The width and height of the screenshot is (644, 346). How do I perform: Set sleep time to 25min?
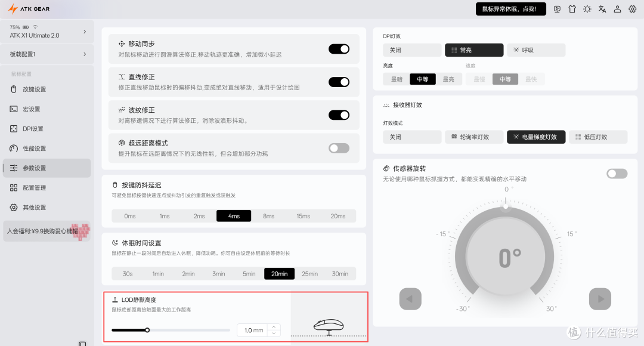[309, 274]
